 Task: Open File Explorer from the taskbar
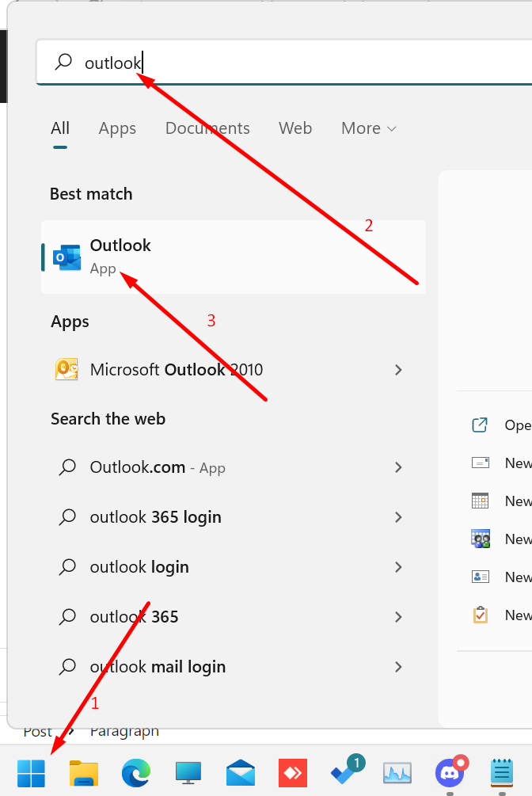(84, 773)
